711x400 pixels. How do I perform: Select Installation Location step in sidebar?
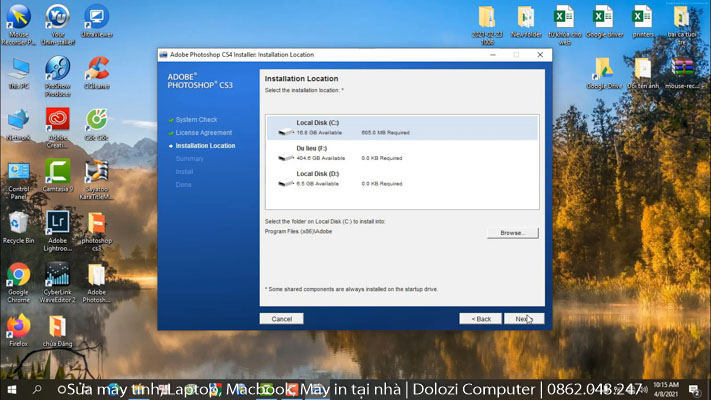pos(205,146)
